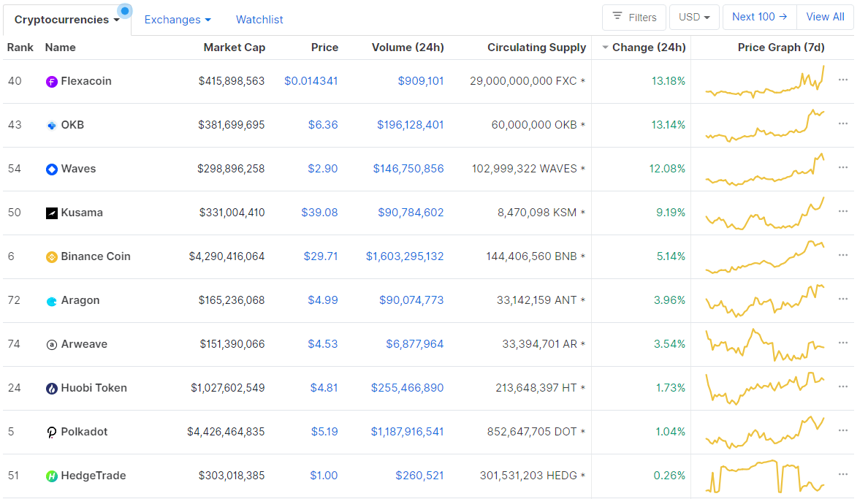Click the HedgeTrade coin logo icon
This screenshot has height=499, width=868.
(x=51, y=476)
